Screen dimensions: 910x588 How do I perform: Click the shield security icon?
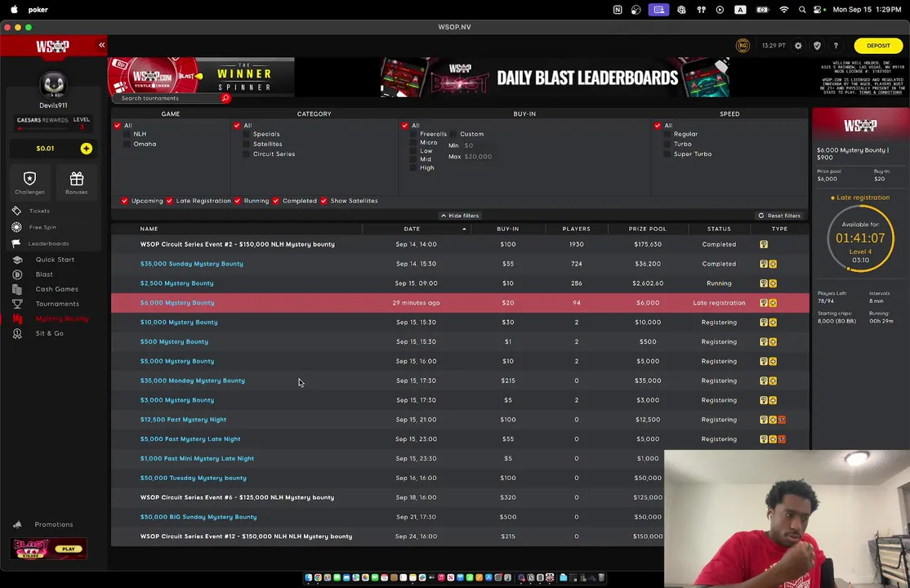817,45
